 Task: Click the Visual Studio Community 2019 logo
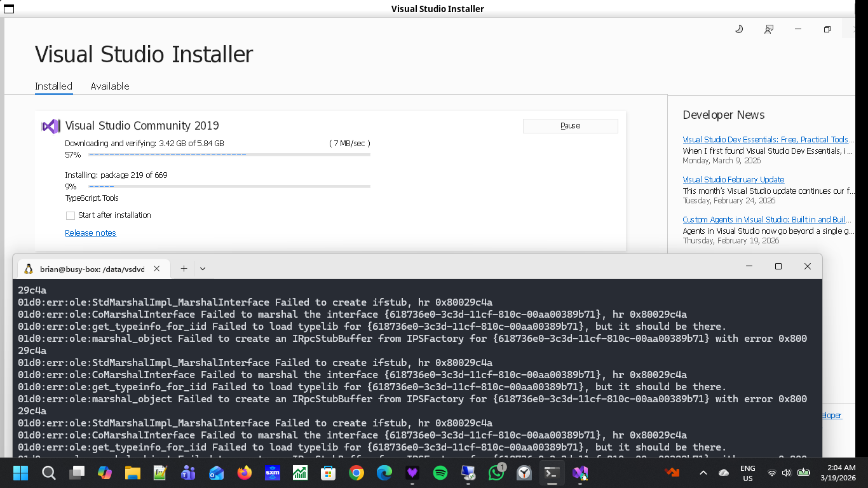click(x=51, y=126)
